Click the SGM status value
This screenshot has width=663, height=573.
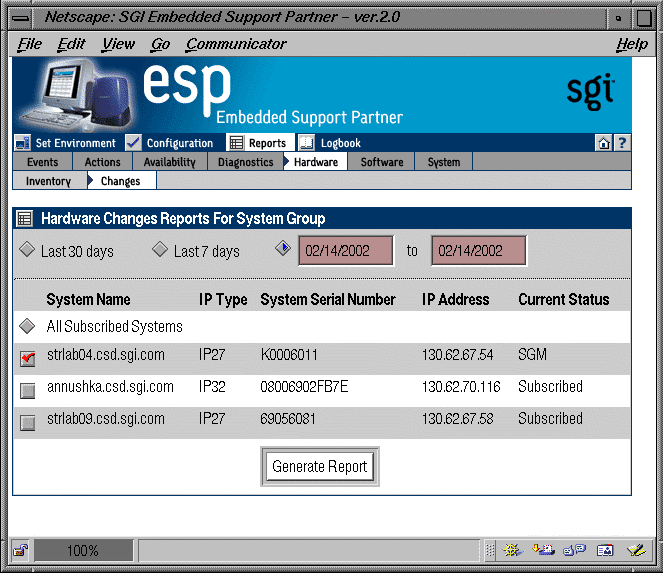[x=533, y=355]
